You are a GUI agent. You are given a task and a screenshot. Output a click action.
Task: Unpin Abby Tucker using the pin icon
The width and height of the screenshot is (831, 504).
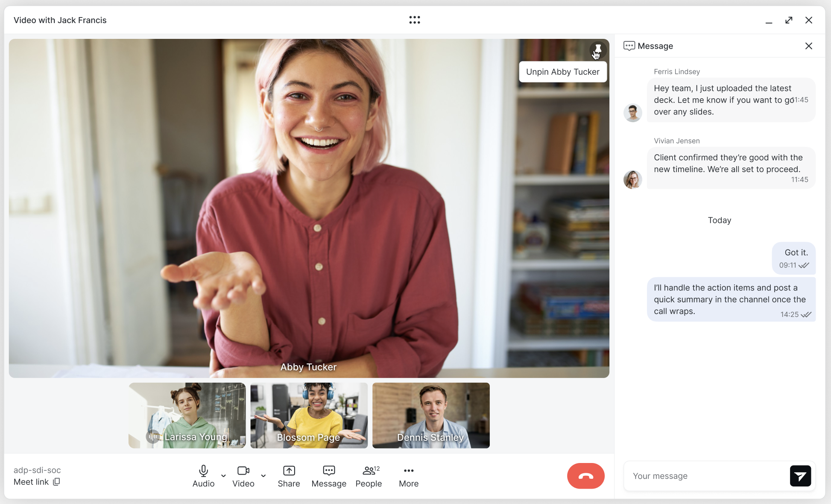pos(597,50)
